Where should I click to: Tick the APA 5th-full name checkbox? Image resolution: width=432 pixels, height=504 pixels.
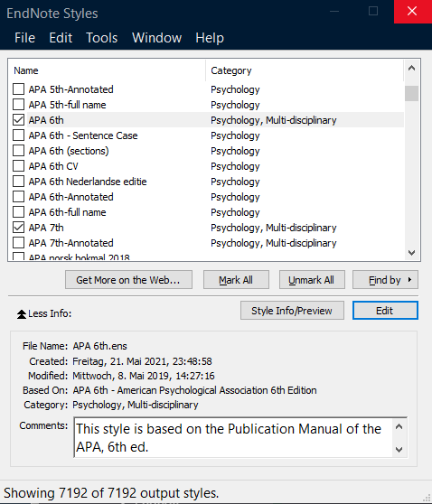(18, 105)
